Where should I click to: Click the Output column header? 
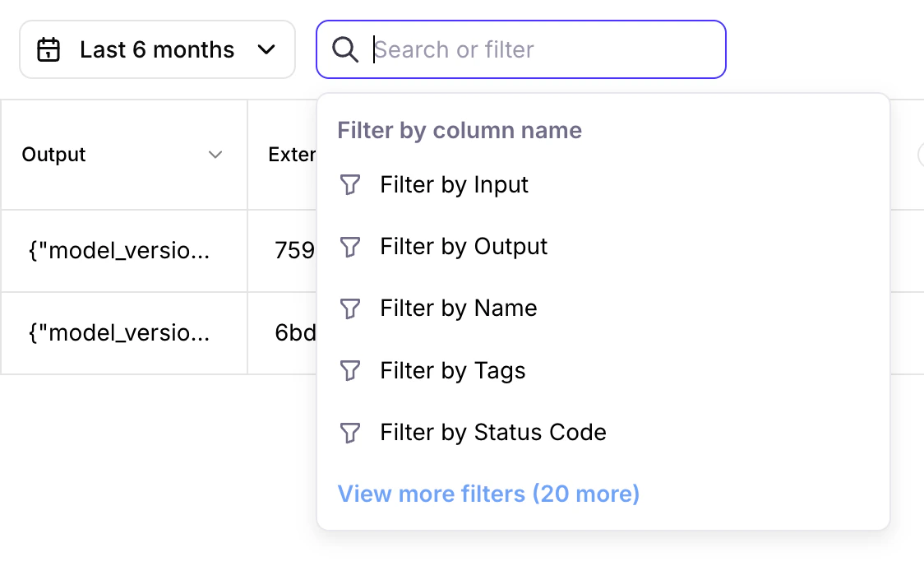point(53,154)
